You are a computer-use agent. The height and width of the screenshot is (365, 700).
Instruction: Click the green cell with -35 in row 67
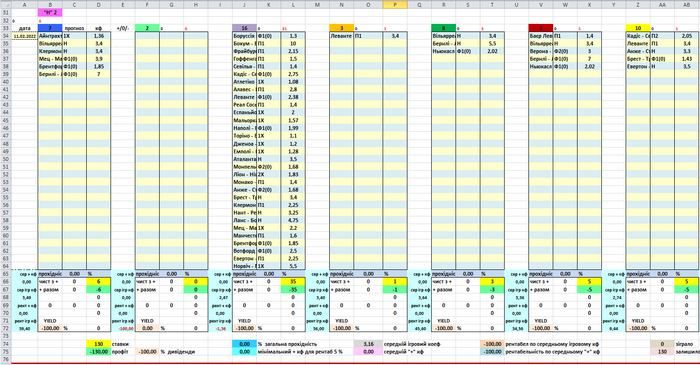point(293,290)
